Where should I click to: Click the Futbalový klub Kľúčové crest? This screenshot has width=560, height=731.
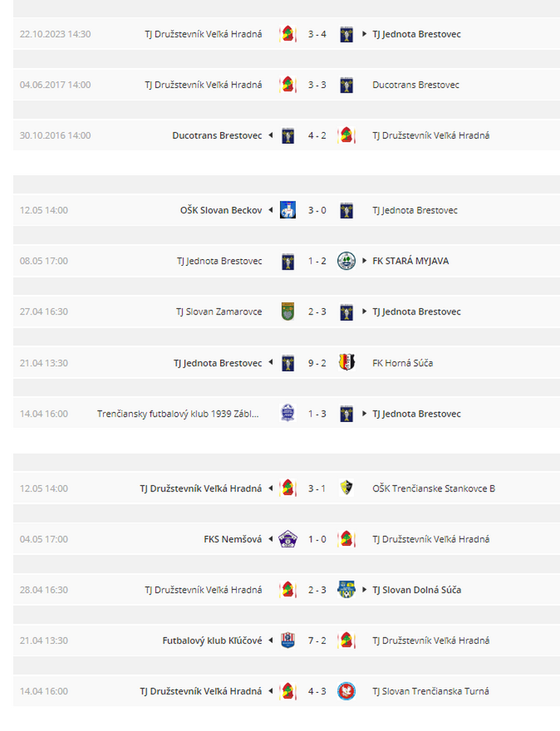click(x=287, y=640)
